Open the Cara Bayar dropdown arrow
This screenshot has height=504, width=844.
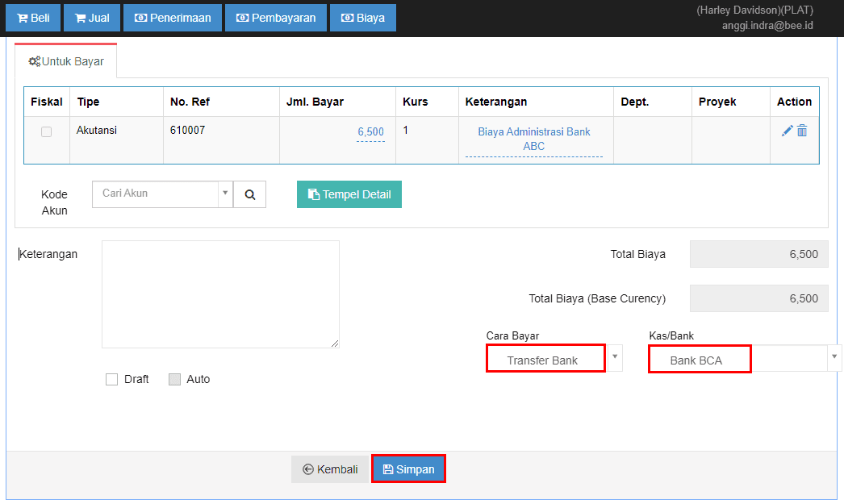coord(615,357)
